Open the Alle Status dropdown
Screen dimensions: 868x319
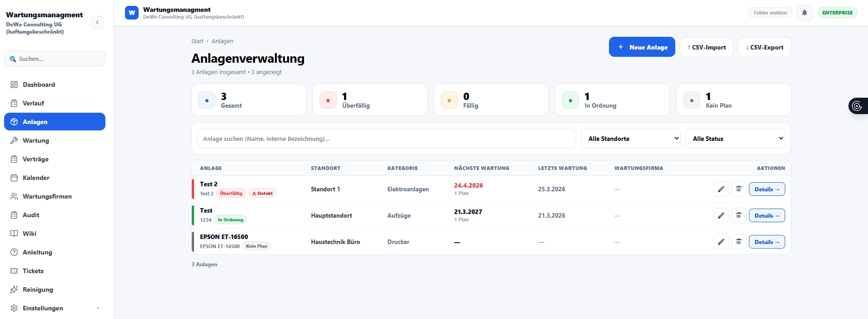(735, 139)
